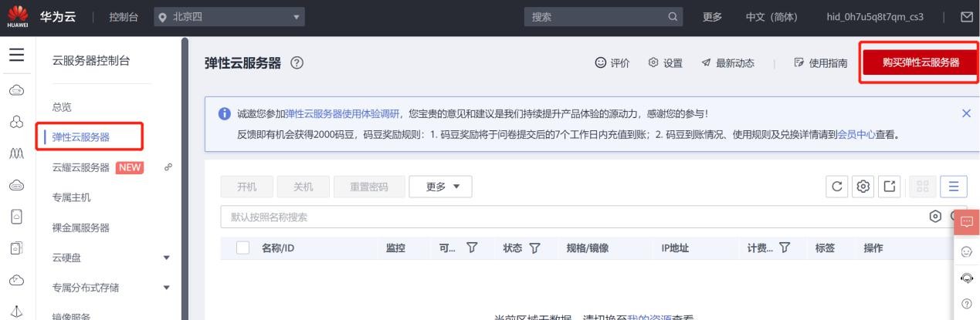The height and width of the screenshot is (320, 980).
Task: Open 裸金属服务器 in sidebar
Action: coord(80,227)
